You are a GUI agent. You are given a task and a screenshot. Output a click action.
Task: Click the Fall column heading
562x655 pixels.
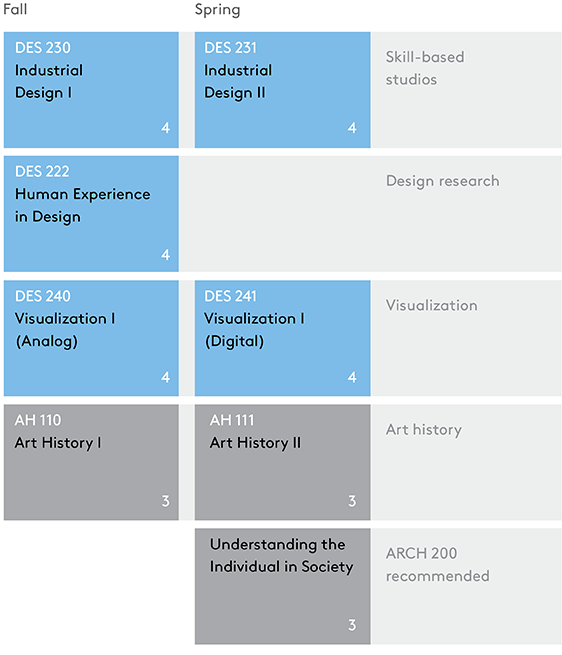(15, 9)
